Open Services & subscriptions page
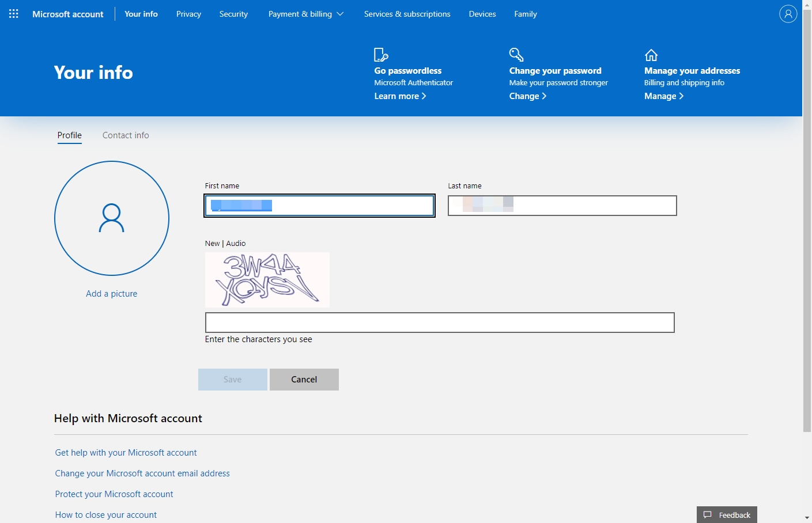The height and width of the screenshot is (523, 812). click(407, 14)
